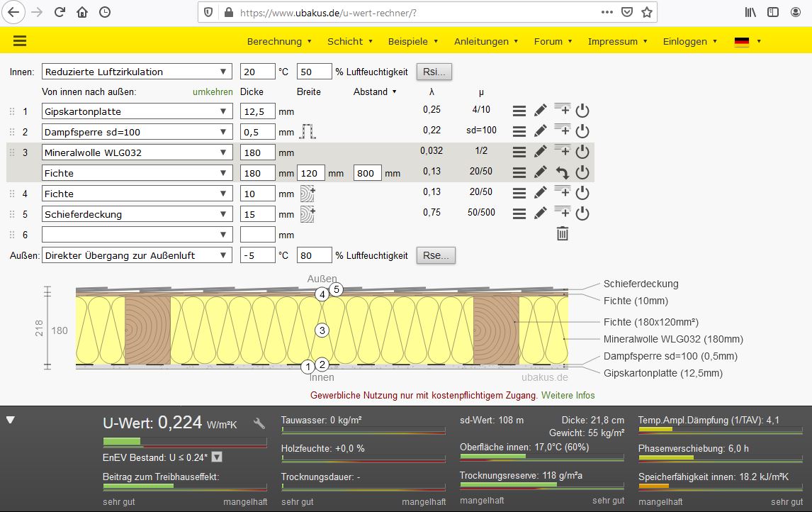The image size is (812, 512).
Task: Click the Rsi... button
Action: 435,72
